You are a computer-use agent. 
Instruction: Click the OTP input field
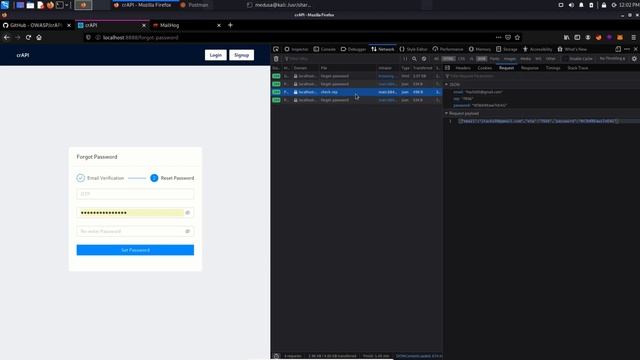(135, 194)
